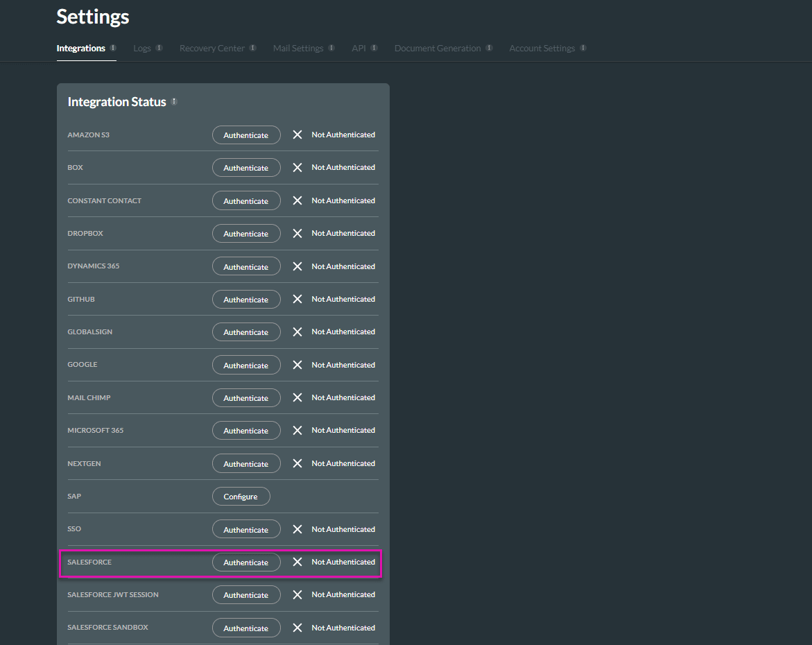Switch to the Logs tab

pyautogui.click(x=141, y=48)
